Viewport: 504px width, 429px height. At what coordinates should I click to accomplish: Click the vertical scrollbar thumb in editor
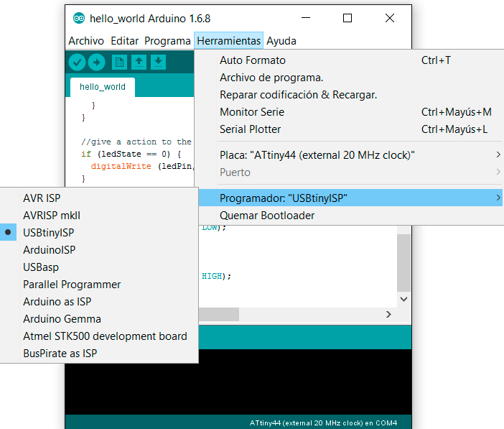click(x=403, y=262)
